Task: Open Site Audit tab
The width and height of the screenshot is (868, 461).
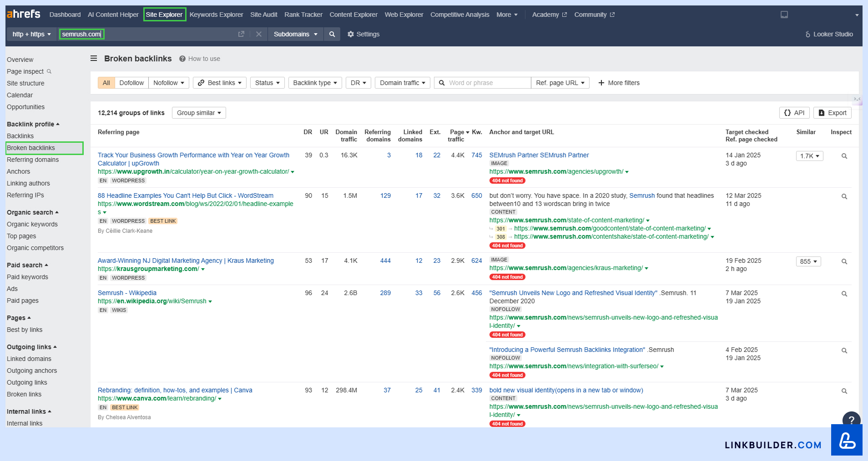Action: (x=264, y=15)
